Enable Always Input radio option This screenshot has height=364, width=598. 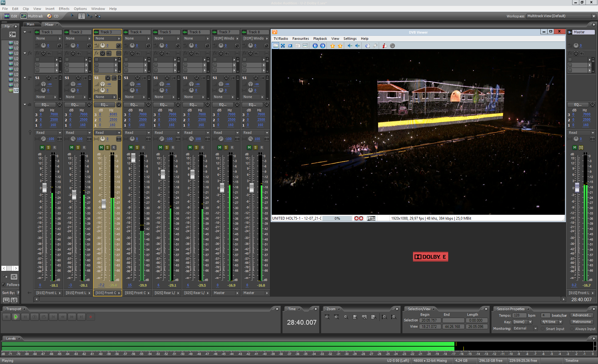click(572, 329)
